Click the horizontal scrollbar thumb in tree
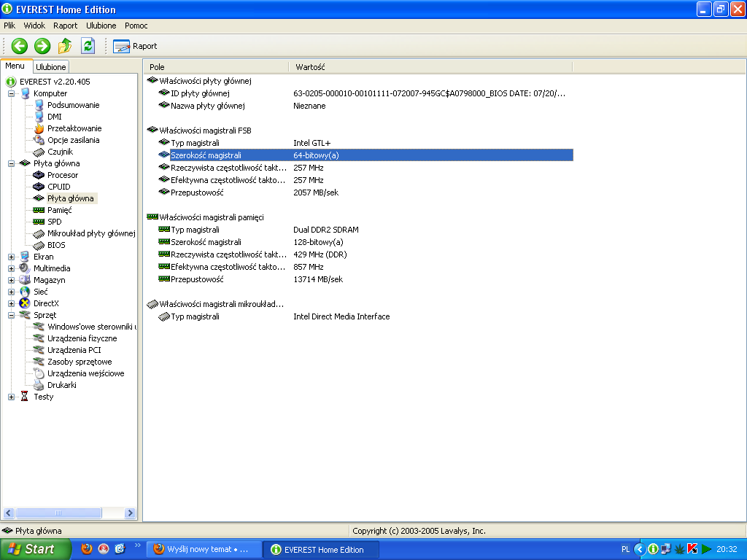 pos(58,513)
